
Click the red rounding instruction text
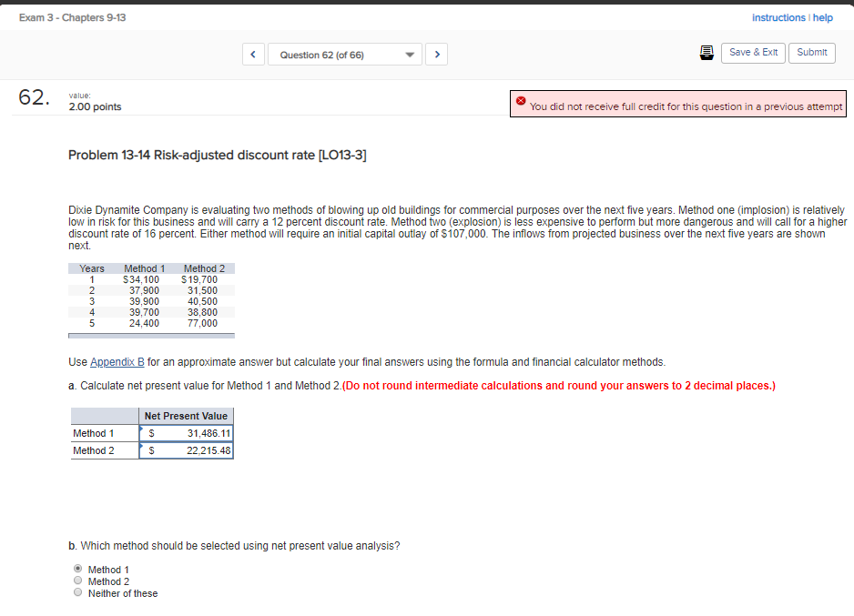coord(559,386)
